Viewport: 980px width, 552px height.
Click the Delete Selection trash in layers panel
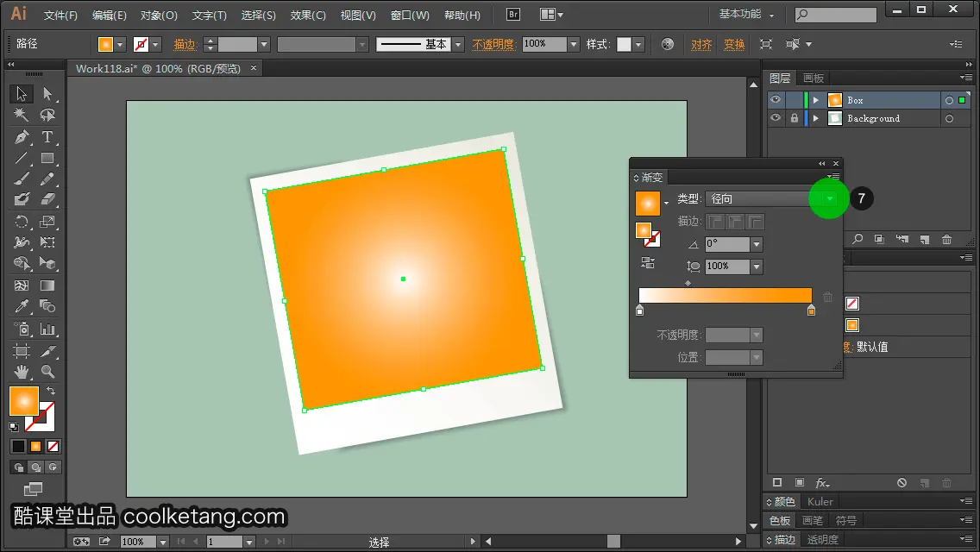tap(947, 240)
